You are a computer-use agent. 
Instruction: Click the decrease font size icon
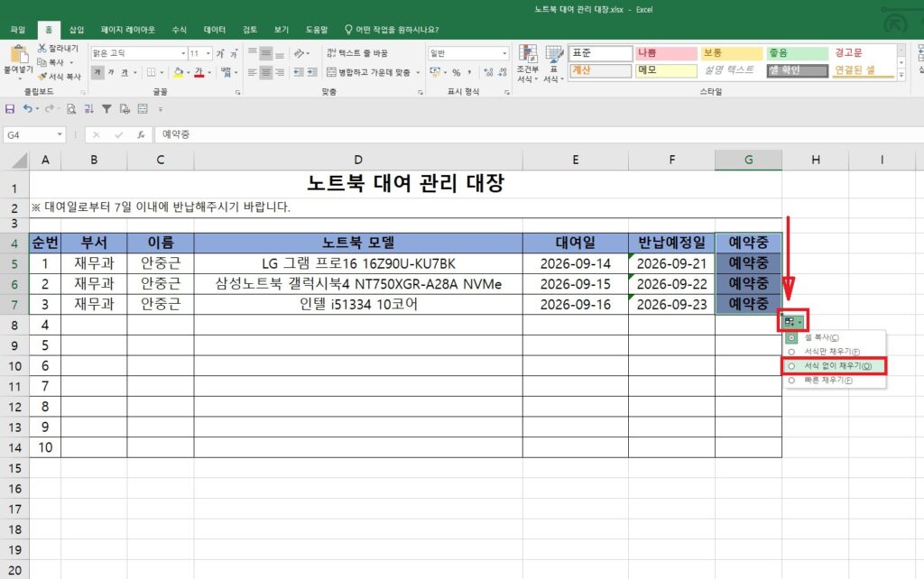click(234, 53)
